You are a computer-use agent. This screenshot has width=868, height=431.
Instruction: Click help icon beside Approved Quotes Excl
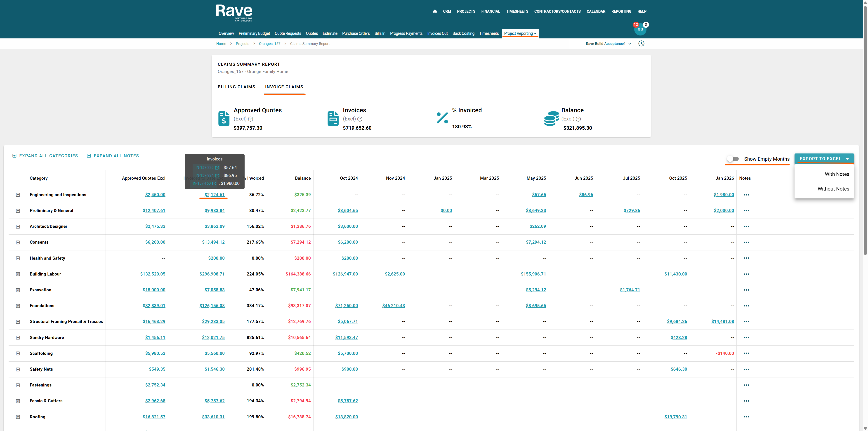250,119
